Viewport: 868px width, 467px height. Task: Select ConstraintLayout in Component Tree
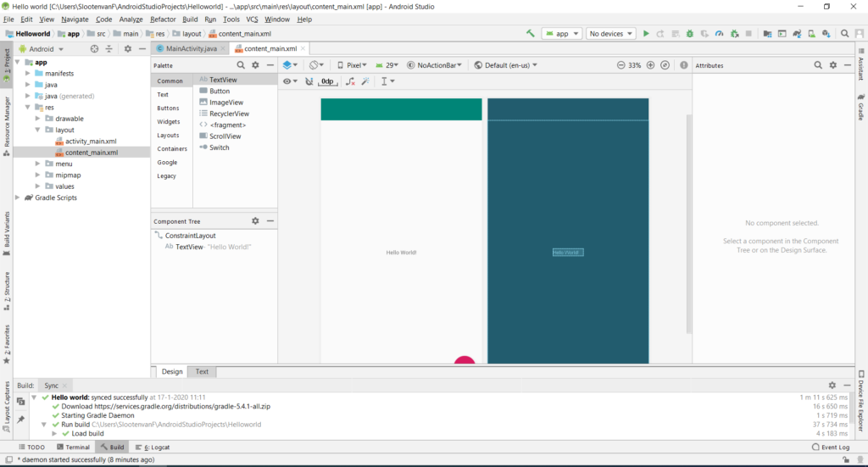(190, 236)
